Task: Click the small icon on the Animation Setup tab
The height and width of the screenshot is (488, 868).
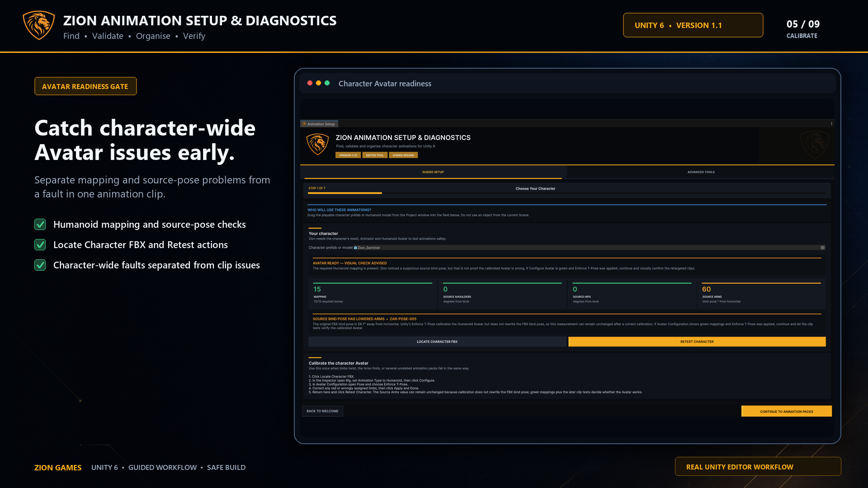Action: 304,124
